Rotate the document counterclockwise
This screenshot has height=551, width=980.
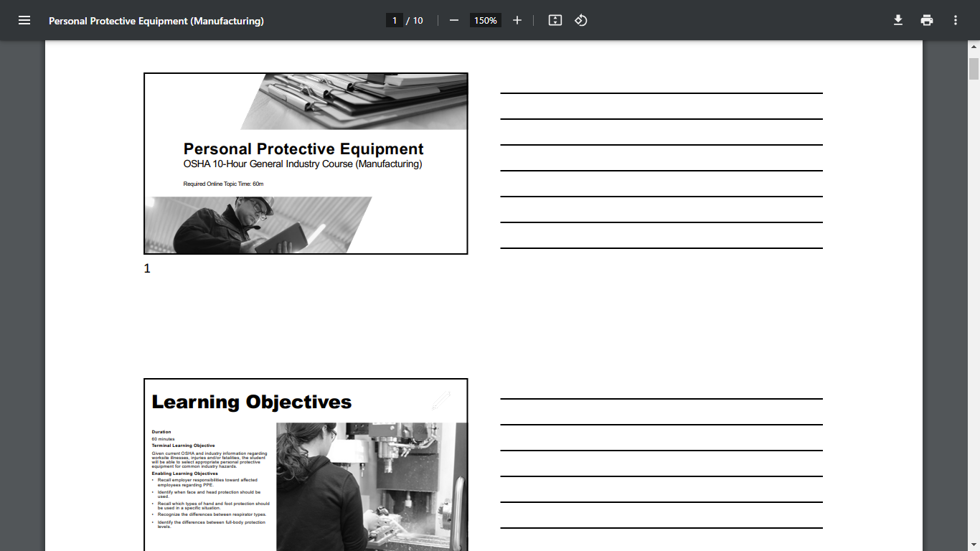pyautogui.click(x=580, y=20)
